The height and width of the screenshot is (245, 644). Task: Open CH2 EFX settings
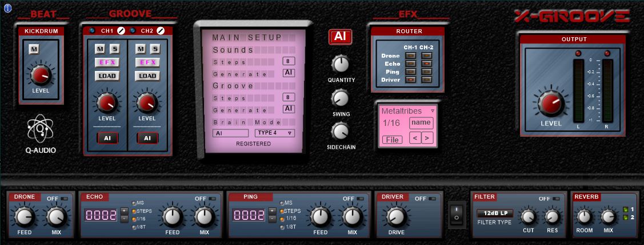pyautogui.click(x=148, y=62)
